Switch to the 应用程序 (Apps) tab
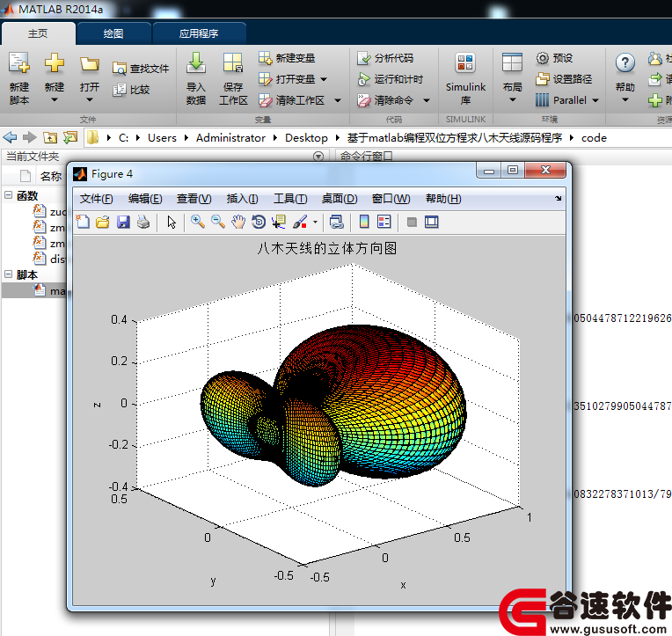Screen dimensions: 672x636 pyautogui.click(x=199, y=33)
